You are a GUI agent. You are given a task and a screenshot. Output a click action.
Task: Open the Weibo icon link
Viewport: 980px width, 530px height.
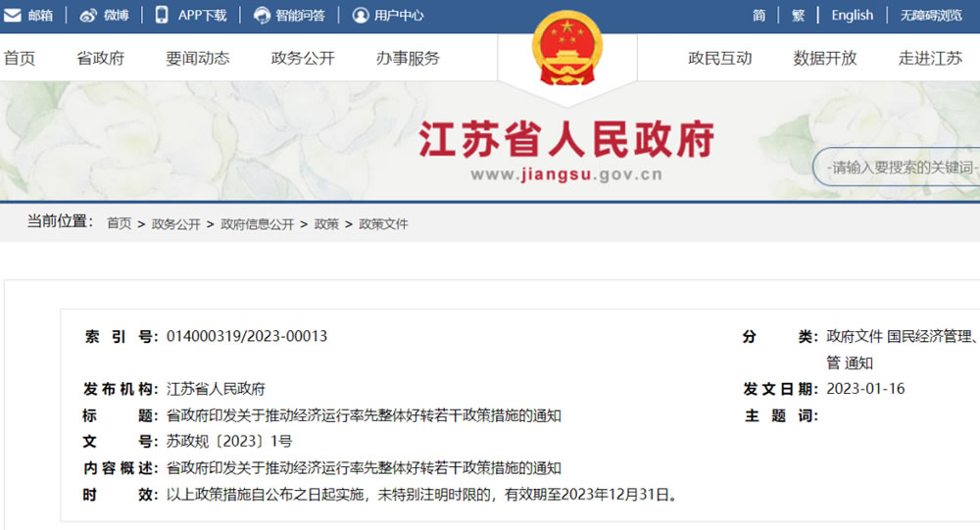click(88, 15)
